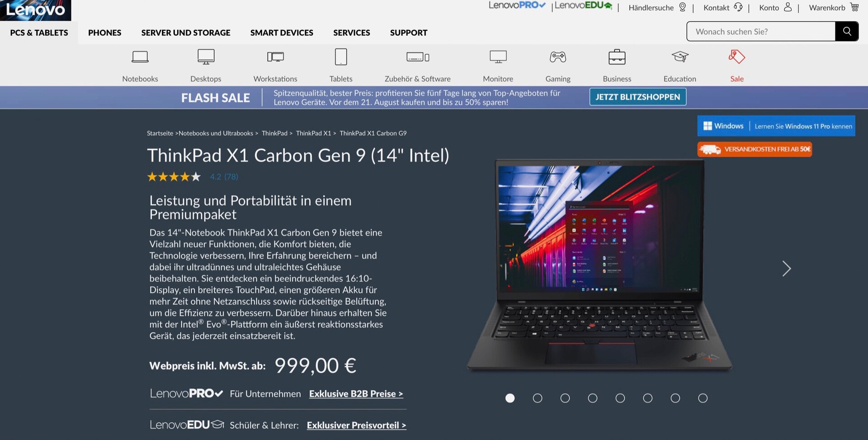Open the Tablets category icon
This screenshot has height=440, width=868.
pos(341,57)
